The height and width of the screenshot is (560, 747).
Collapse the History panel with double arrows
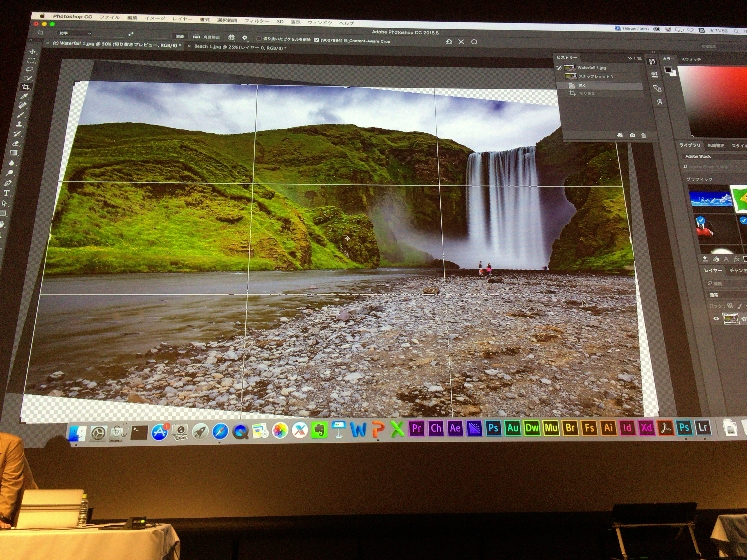coord(630,58)
